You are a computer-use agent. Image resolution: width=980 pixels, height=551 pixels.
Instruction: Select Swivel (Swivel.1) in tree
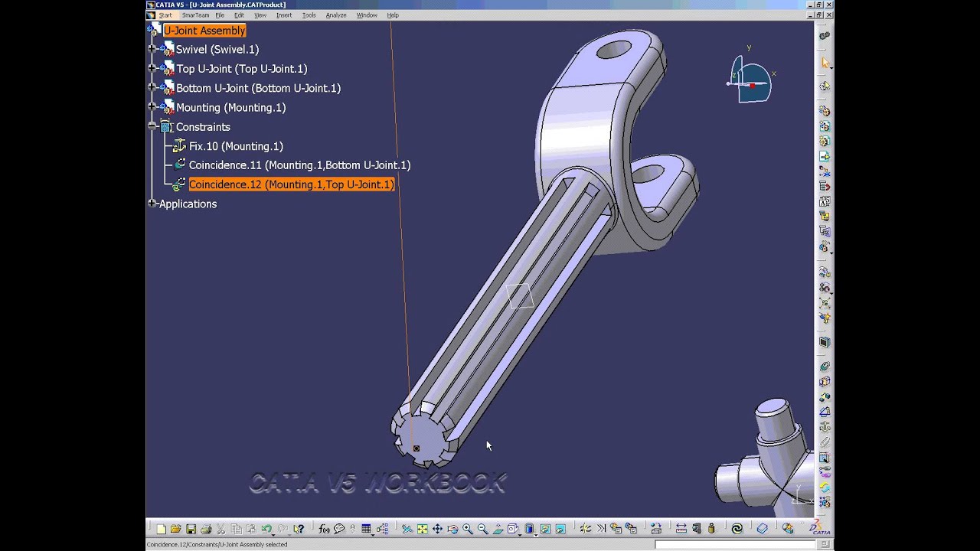[x=217, y=49]
